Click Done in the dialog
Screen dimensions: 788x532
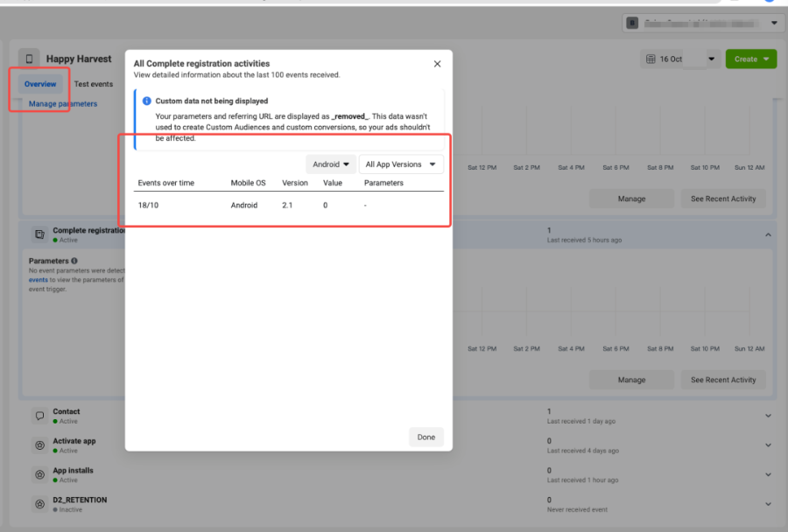[426, 437]
